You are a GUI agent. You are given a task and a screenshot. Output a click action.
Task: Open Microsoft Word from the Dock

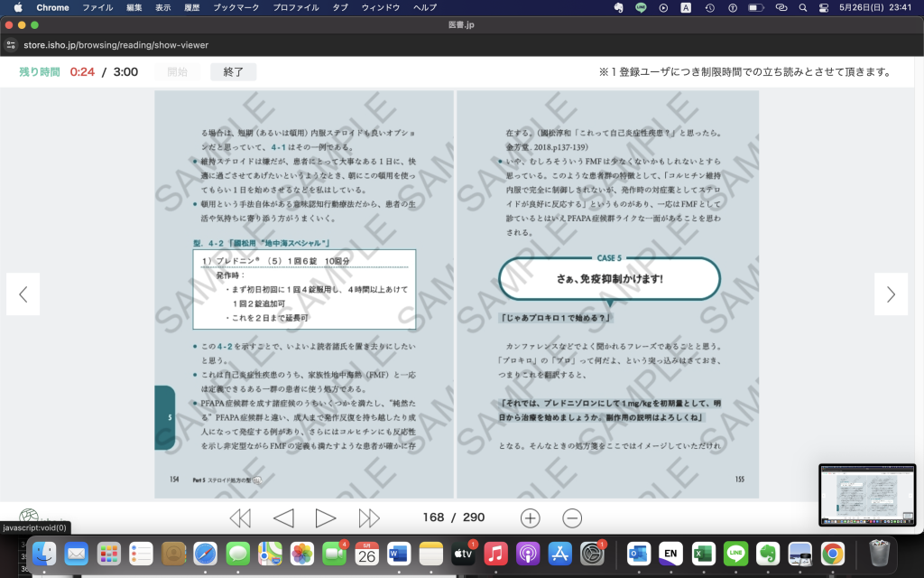tap(398, 553)
